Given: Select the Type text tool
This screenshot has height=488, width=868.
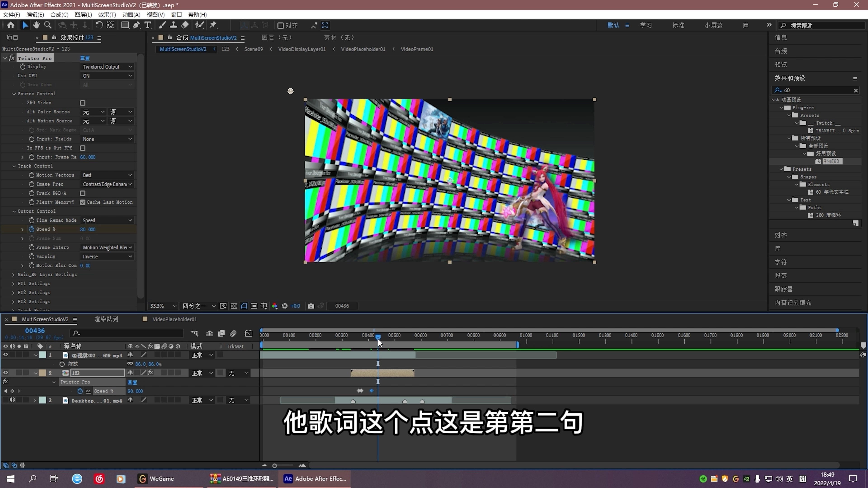Looking at the screenshot, I should click(147, 25).
